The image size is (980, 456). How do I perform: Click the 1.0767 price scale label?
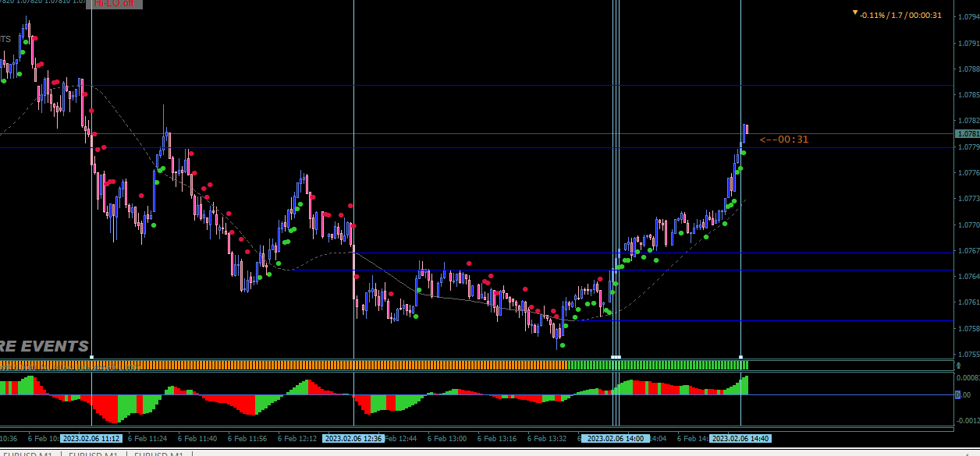[968, 251]
